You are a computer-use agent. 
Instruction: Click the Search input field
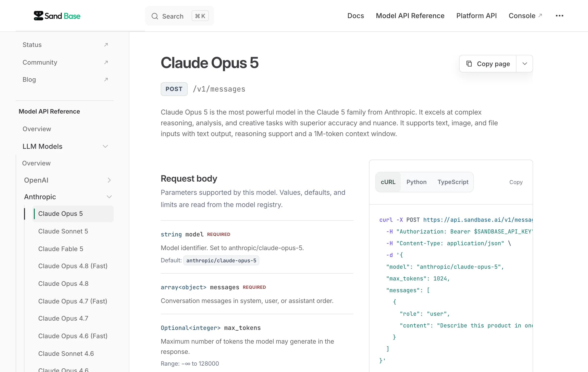[179, 16]
